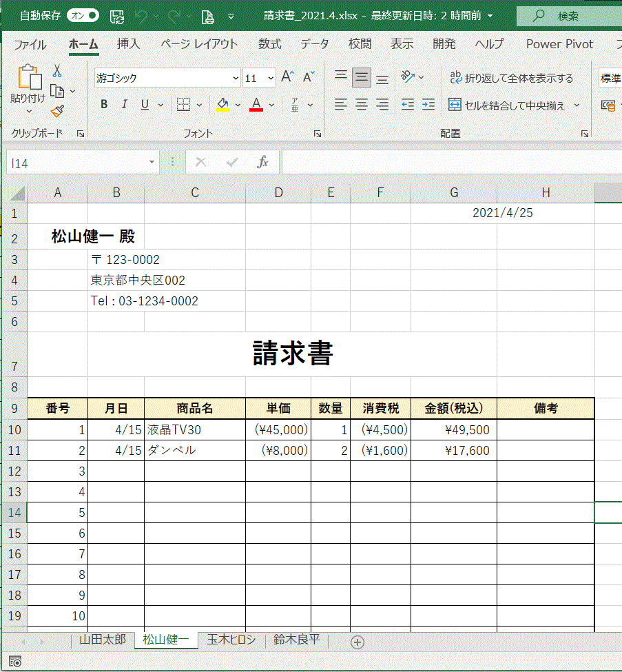Screen dimensions: 622x672
Task: Open the 配置 dialog launcher
Action: pos(585,134)
